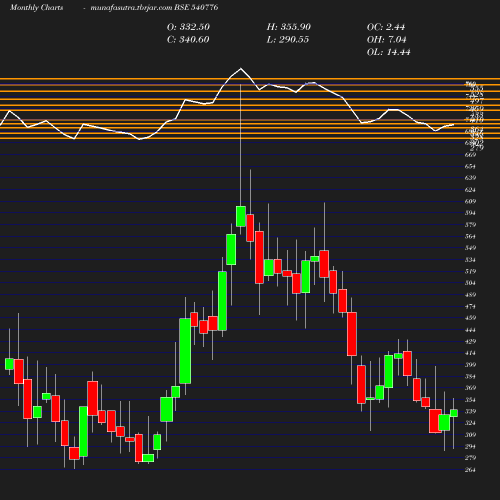Click the 399 price axis label
The image size is (500, 500).
[470, 365]
